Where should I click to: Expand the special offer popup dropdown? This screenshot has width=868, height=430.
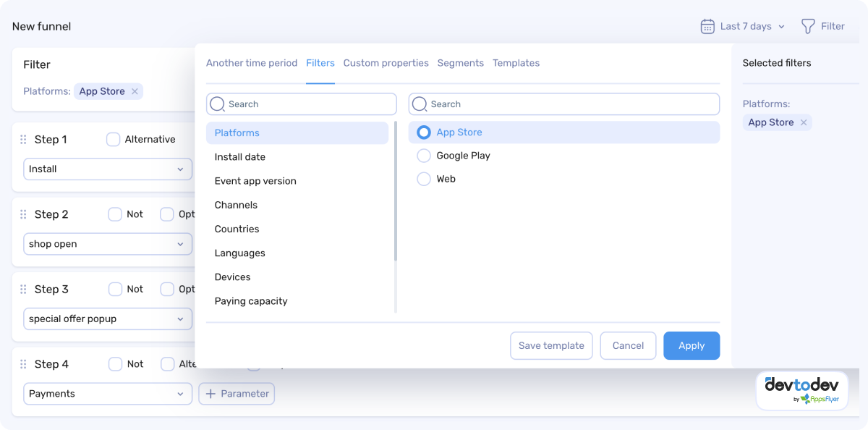coord(108,319)
